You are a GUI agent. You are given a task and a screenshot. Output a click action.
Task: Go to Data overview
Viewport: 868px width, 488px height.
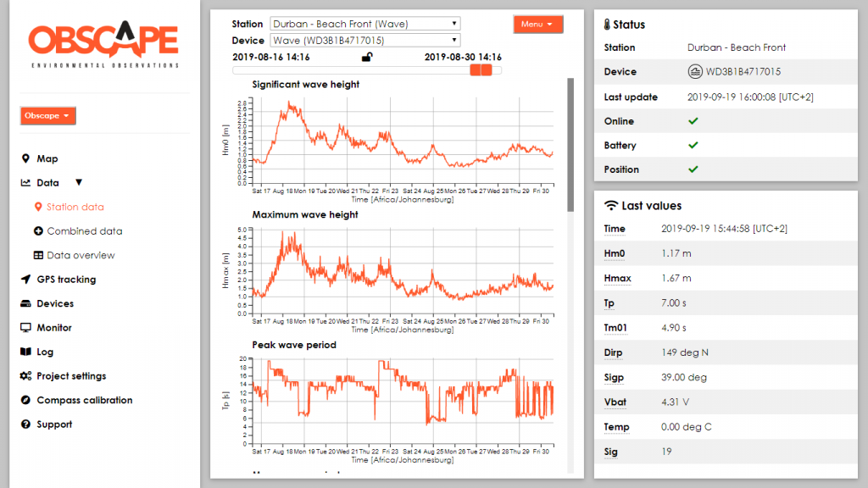[81, 255]
